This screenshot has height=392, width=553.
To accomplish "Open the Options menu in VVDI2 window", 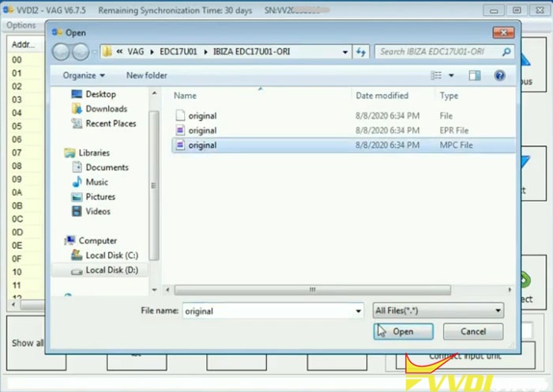I will point(21,25).
